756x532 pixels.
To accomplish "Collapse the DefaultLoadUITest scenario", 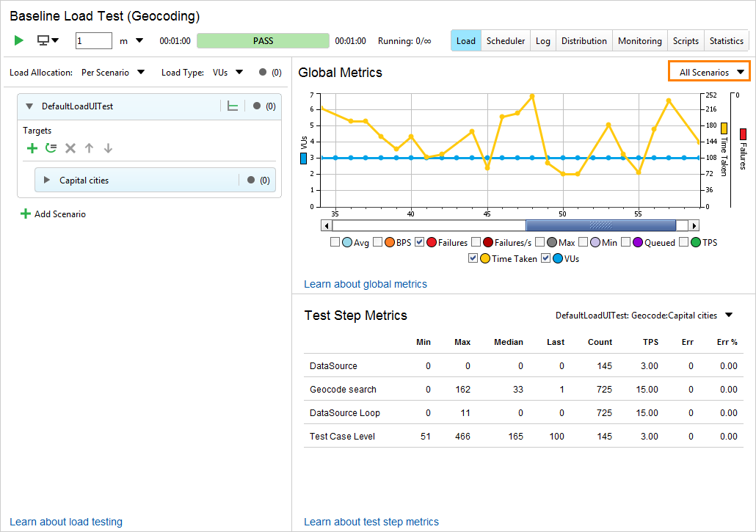I will point(29,105).
